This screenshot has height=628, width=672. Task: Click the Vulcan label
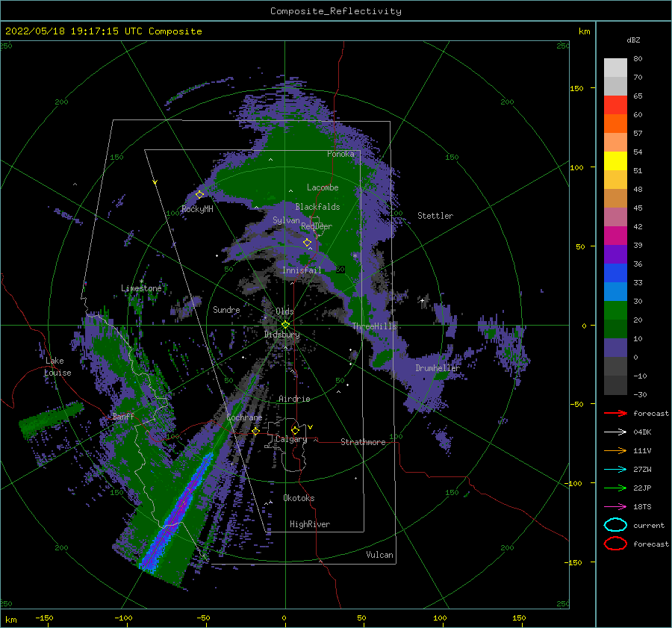point(380,555)
